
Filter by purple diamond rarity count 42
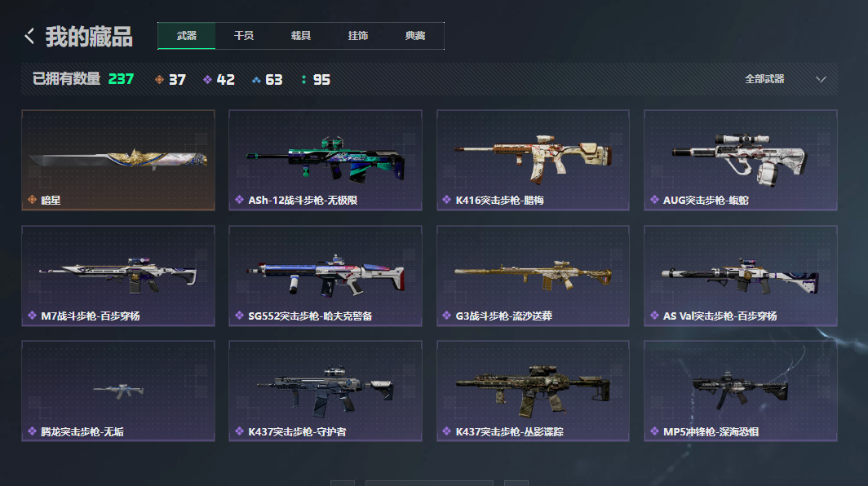click(x=219, y=80)
